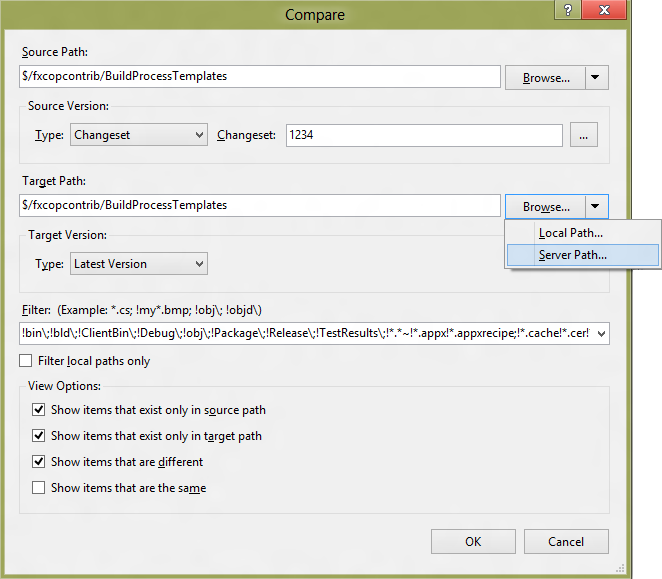
Task: Choose Server Path... from the menu
Action: click(583, 255)
